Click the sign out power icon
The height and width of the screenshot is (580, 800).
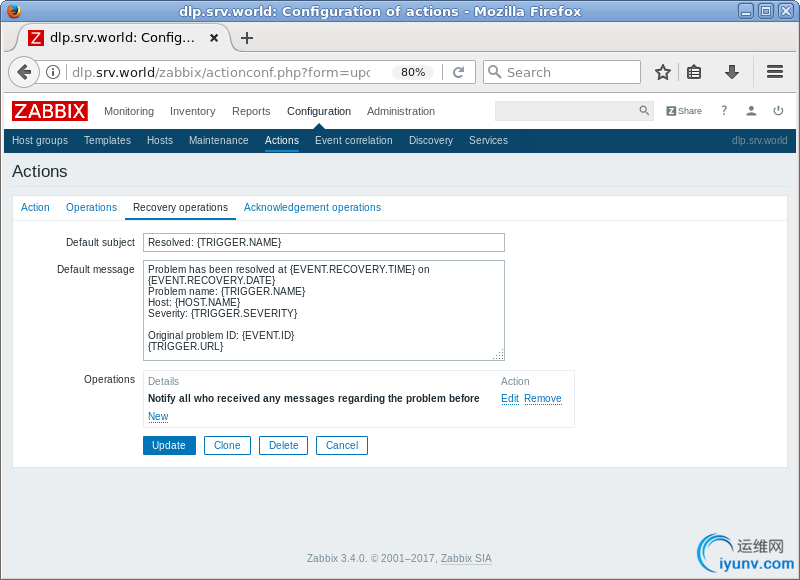point(778,110)
